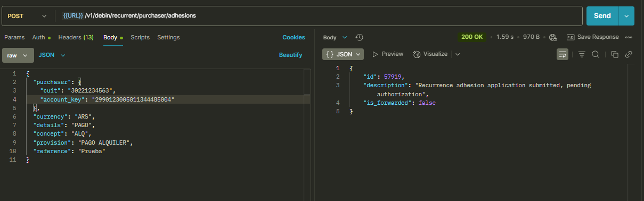
Task: Click the Preview response button
Action: [388, 54]
